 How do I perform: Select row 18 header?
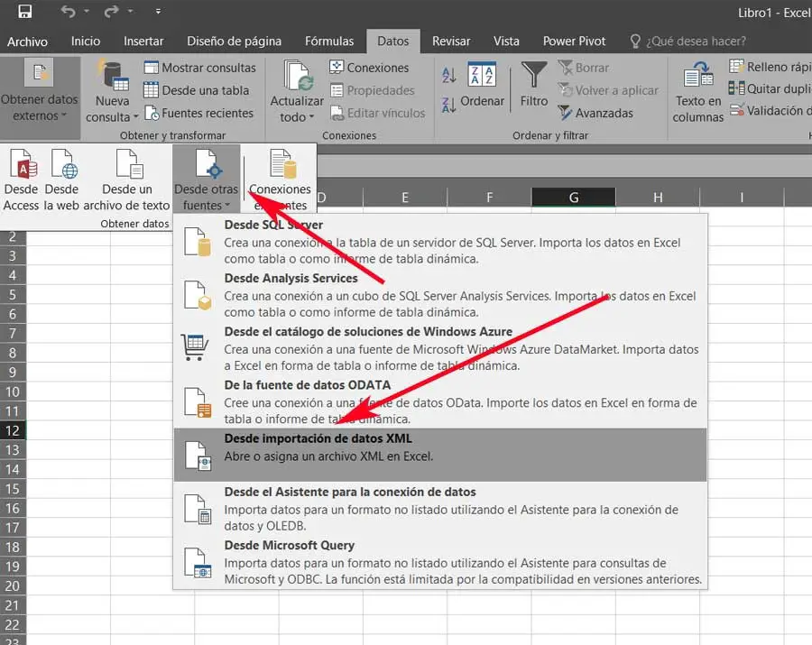coord(13,548)
